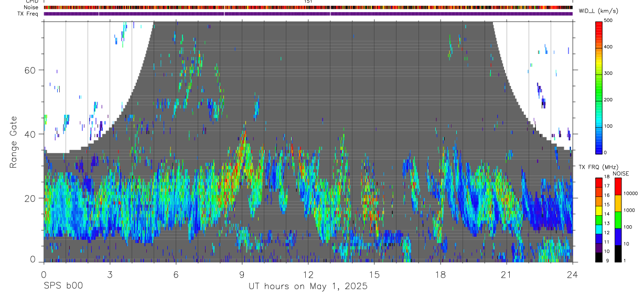Click the '6' hour tick on the UT axis

coord(176,274)
